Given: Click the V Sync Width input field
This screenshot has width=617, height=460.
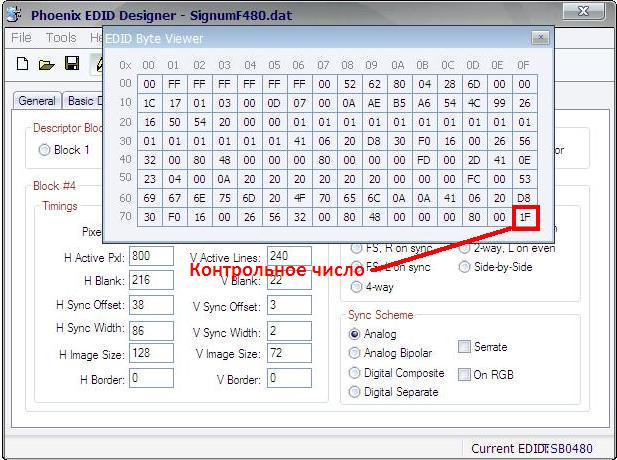Looking at the screenshot, I should [287, 329].
